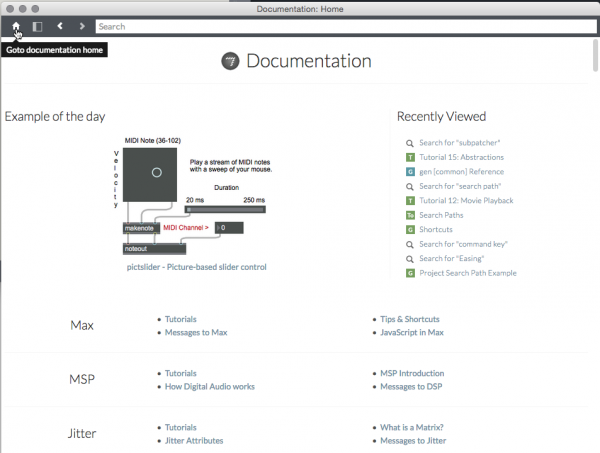Click "Recently Viewed" heading
Image resolution: width=600 pixels, height=453 pixels.
pyautogui.click(x=442, y=116)
